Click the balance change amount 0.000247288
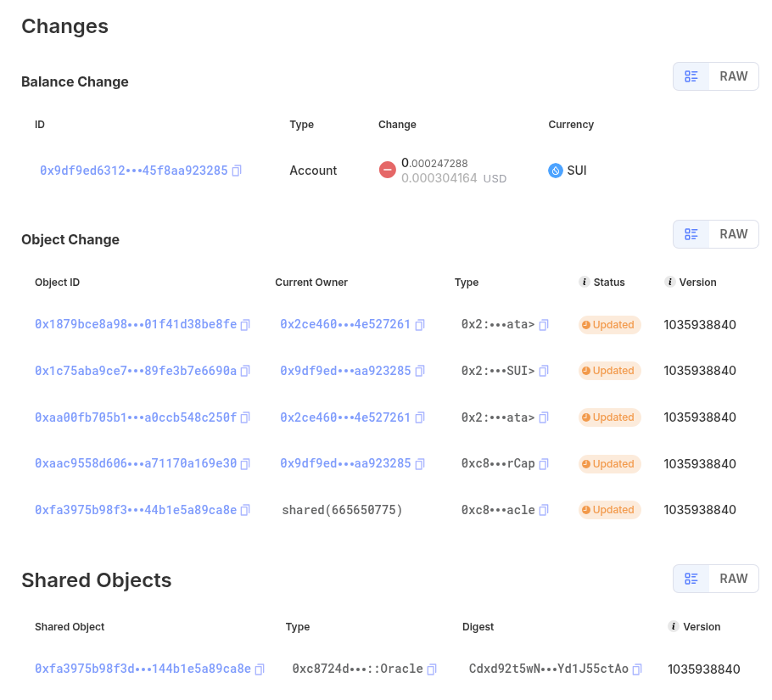 tap(434, 163)
